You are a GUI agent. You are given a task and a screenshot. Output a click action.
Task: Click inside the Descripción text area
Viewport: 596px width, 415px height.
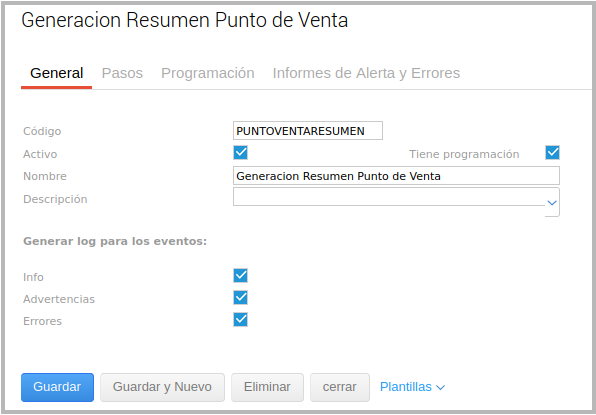(389, 197)
